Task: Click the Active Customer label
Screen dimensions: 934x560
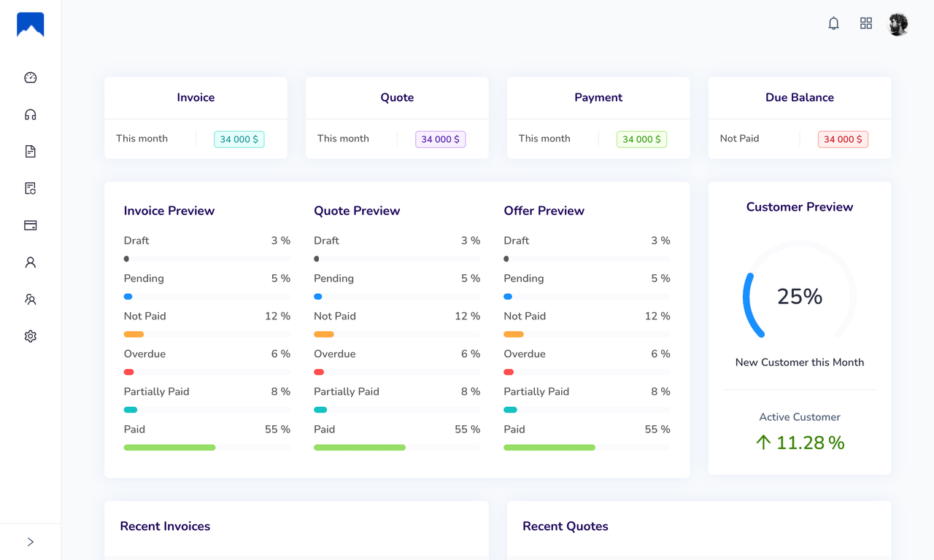Action: (800, 417)
